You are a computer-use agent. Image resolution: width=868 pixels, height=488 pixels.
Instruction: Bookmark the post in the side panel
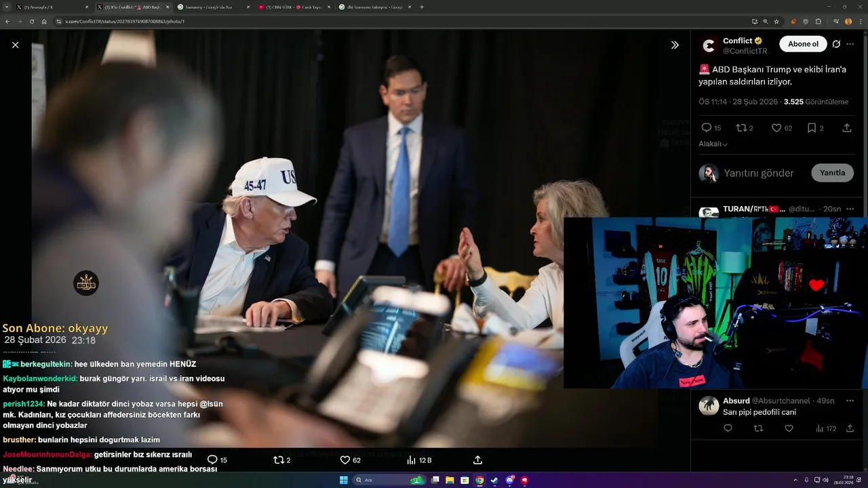pos(812,127)
